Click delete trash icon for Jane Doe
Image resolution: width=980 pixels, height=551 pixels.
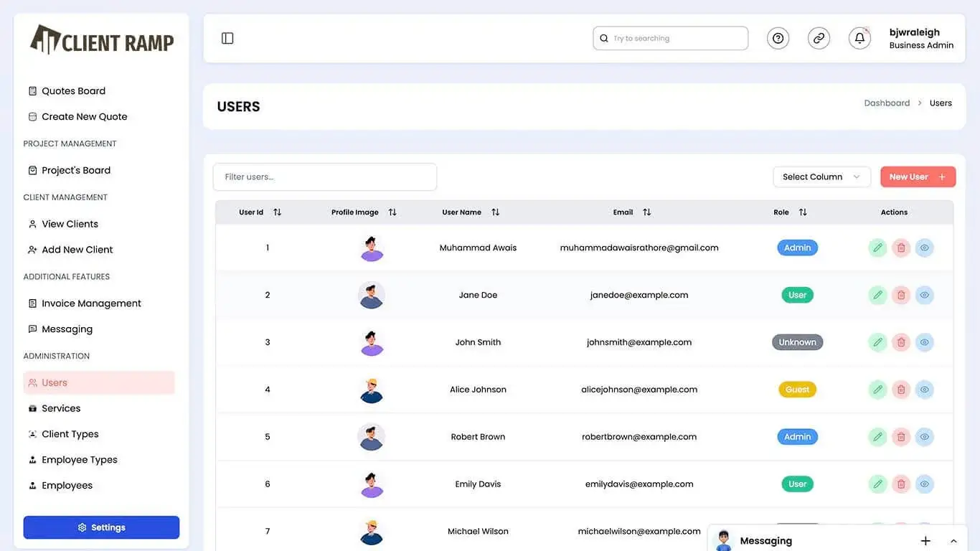point(901,295)
